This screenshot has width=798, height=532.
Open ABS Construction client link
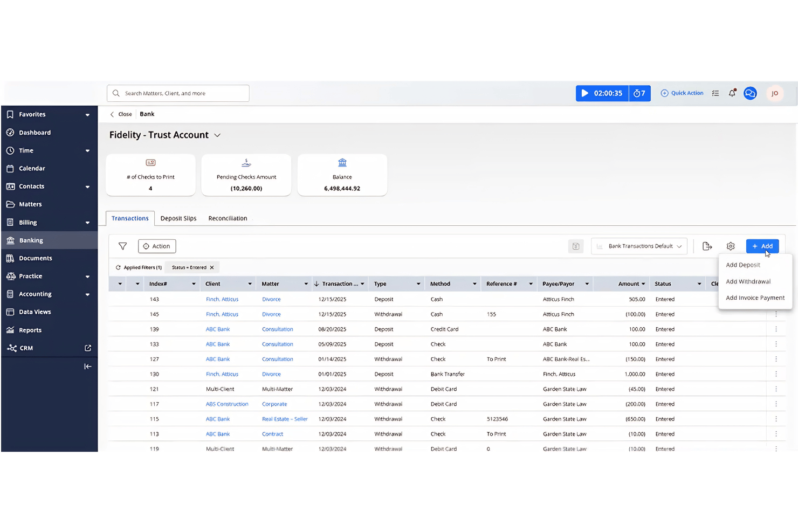coord(227,404)
